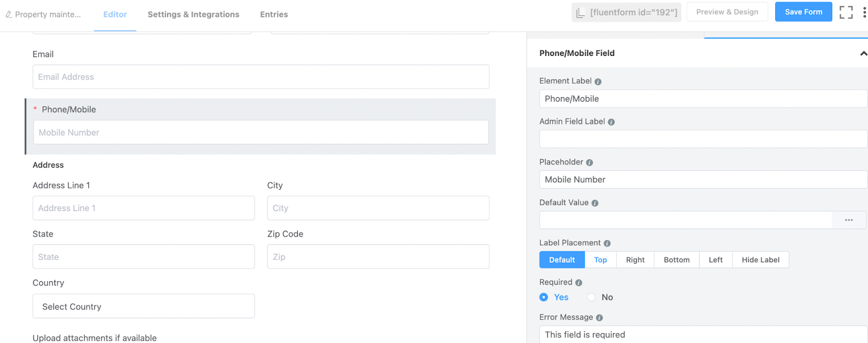Switch to Settings & Integrations tab
The image size is (868, 343).
[193, 15]
